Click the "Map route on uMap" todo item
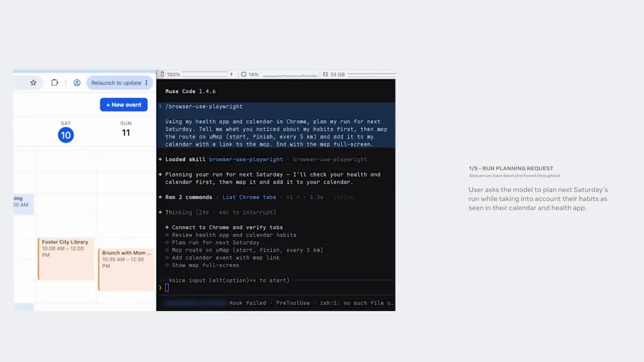The image size is (644, 362). pyautogui.click(x=248, y=250)
